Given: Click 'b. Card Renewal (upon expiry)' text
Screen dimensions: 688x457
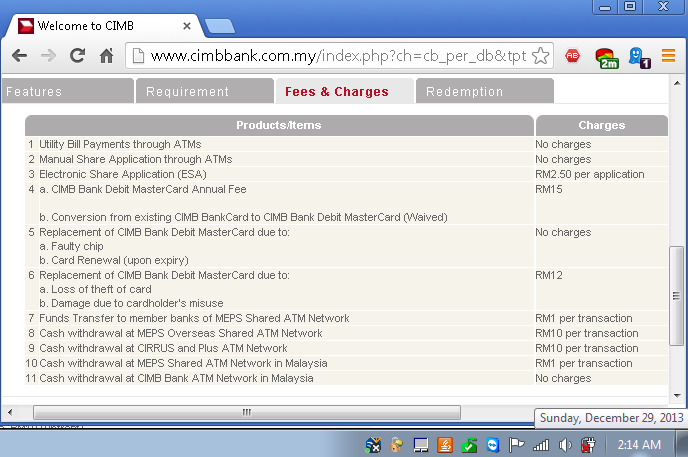Looking at the screenshot, I should pos(114,260).
